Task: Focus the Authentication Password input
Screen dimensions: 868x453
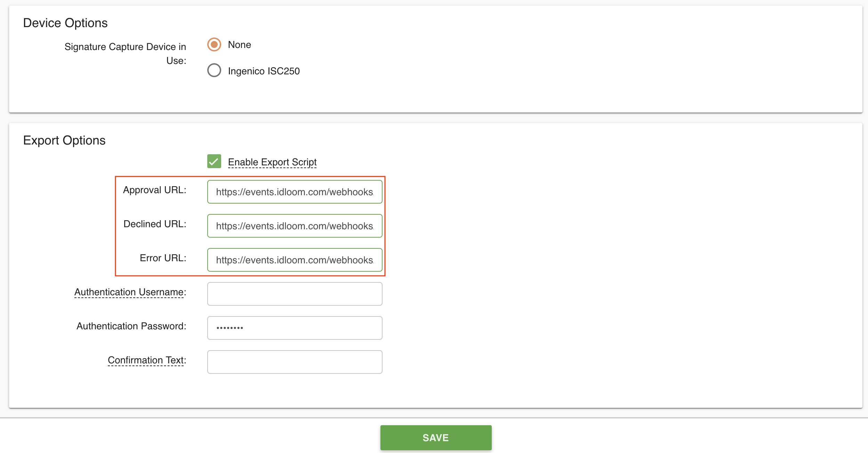Action: tap(295, 328)
